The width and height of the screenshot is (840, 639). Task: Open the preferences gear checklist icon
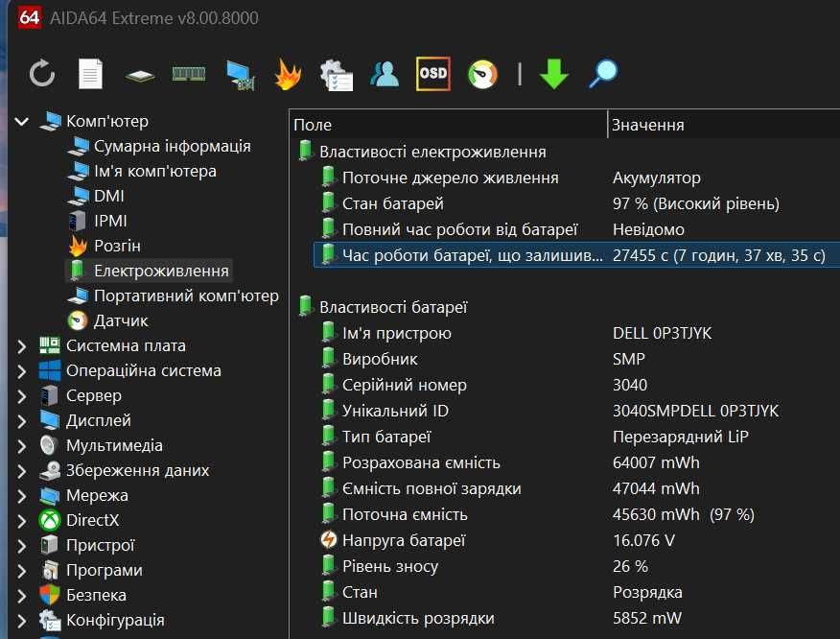337,75
